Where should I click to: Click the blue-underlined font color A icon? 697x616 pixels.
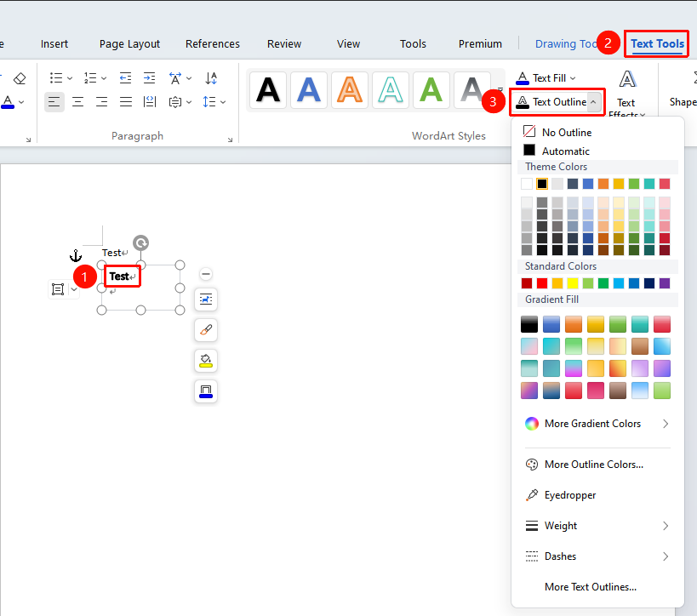(x=8, y=102)
